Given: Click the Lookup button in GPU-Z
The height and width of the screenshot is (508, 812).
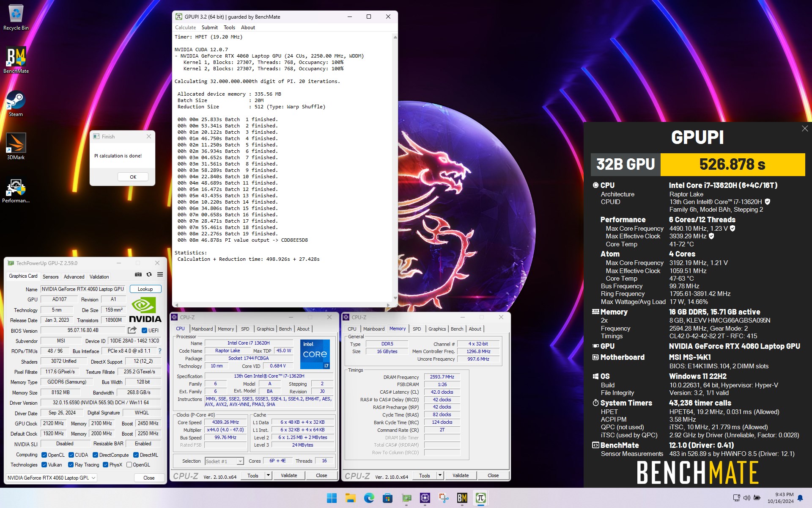Looking at the screenshot, I should point(145,289).
